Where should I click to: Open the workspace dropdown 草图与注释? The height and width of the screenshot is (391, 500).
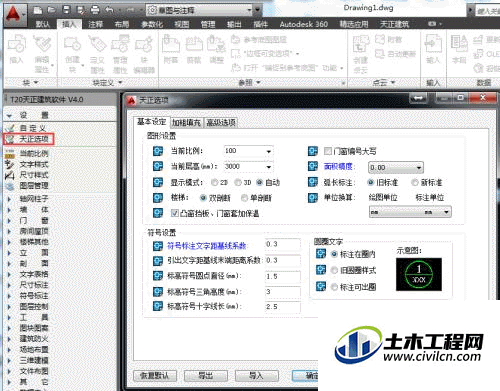click(200, 10)
